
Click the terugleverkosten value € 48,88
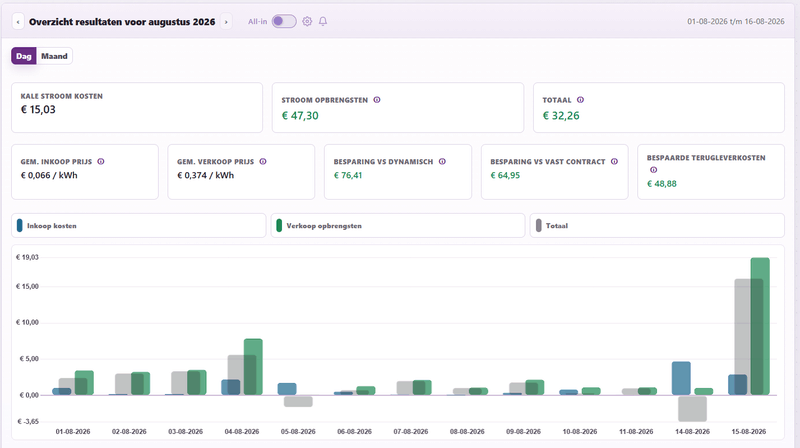click(x=662, y=184)
